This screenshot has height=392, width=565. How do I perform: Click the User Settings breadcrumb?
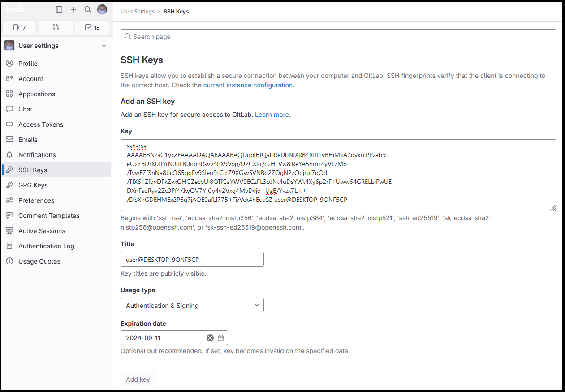click(138, 12)
